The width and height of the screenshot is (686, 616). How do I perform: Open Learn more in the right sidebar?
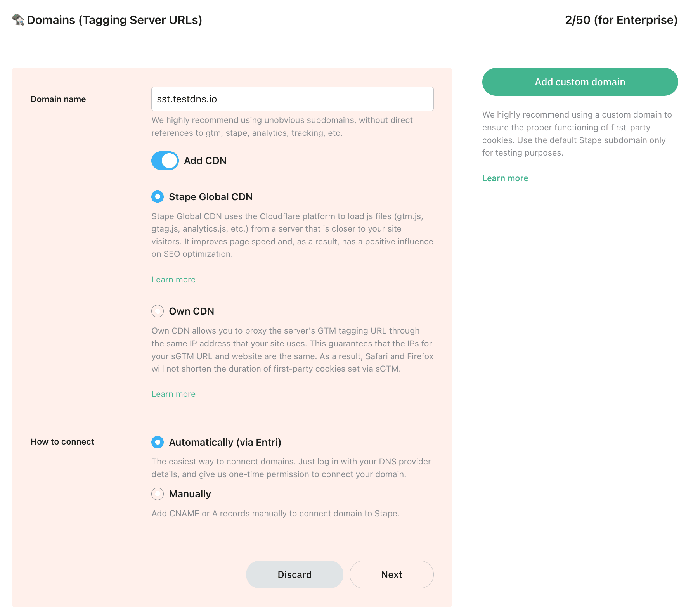505,178
